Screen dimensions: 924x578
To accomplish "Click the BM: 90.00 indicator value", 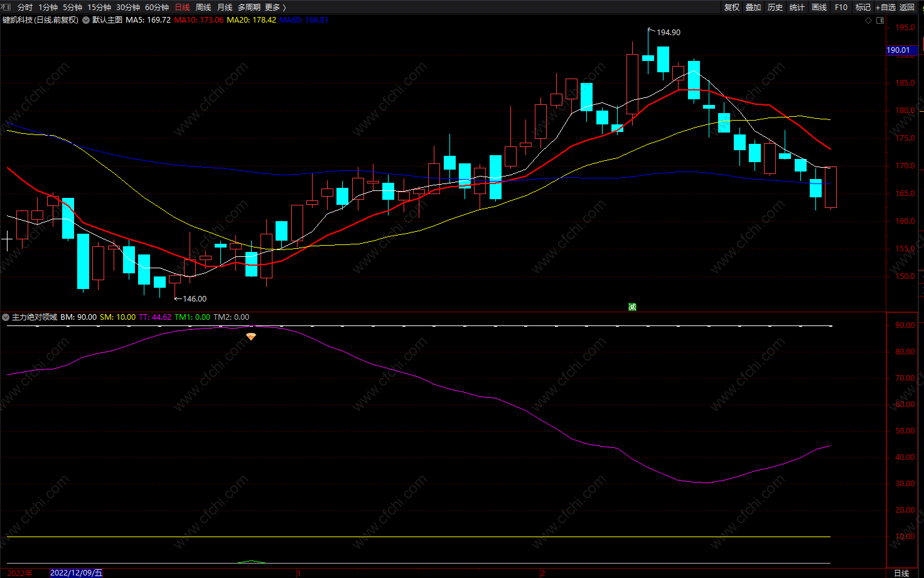I will (78, 317).
